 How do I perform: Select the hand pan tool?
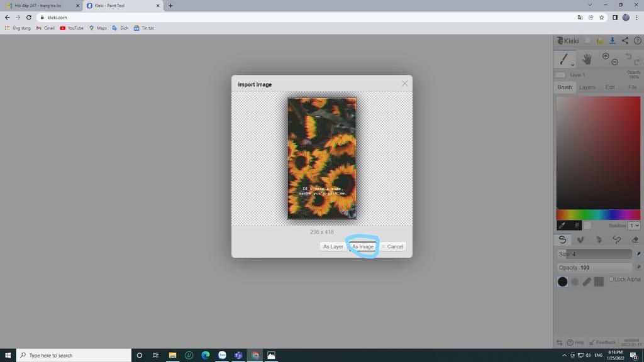point(587,59)
